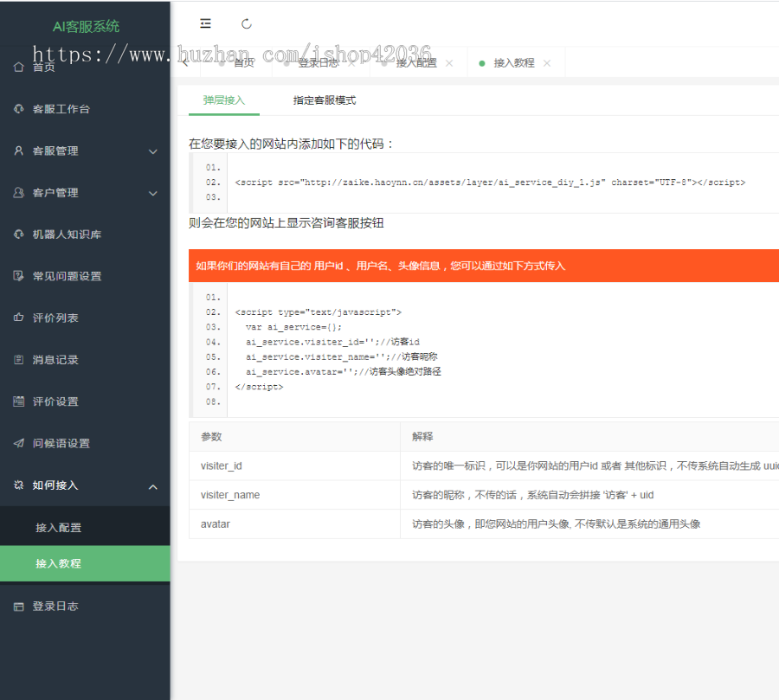Click the left arrow tab scroll icon

(185, 62)
